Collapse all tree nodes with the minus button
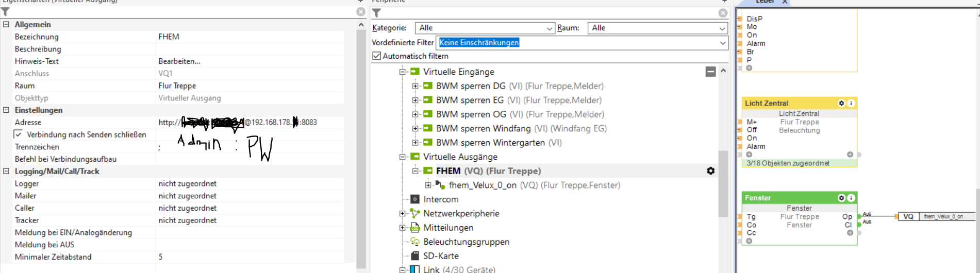The height and width of the screenshot is (273, 980). [710, 72]
